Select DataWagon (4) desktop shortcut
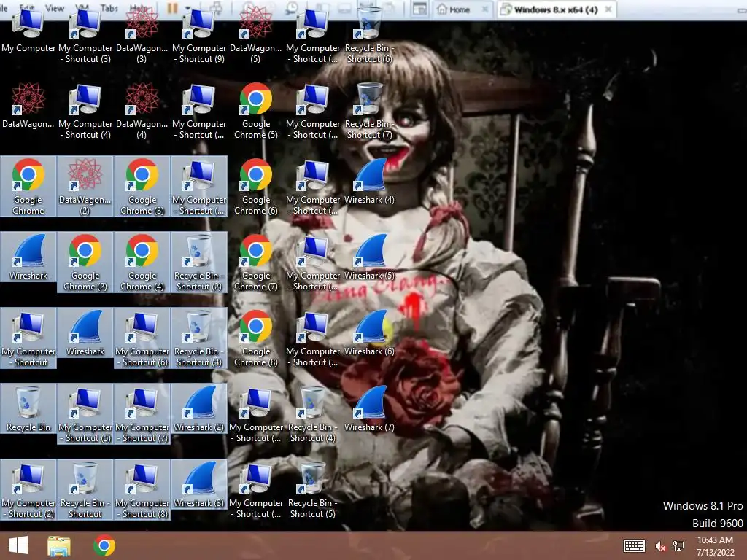Viewport: 747px width, 560px height. click(142, 112)
